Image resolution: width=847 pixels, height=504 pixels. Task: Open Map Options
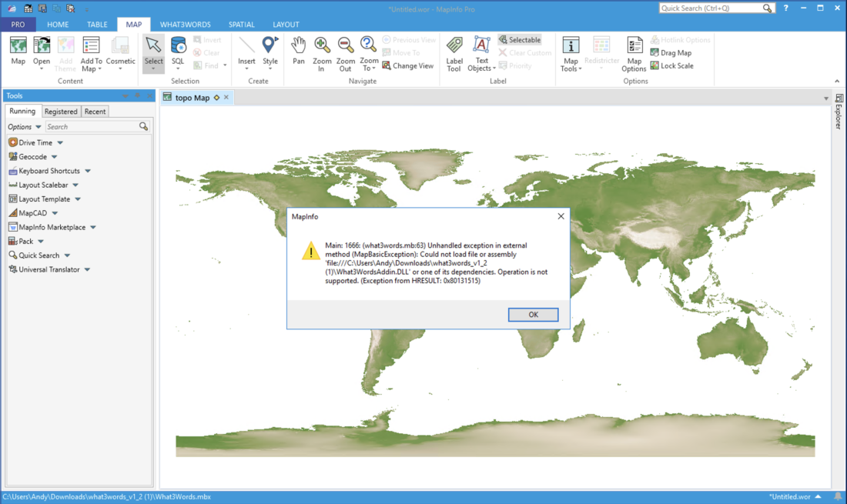(634, 53)
